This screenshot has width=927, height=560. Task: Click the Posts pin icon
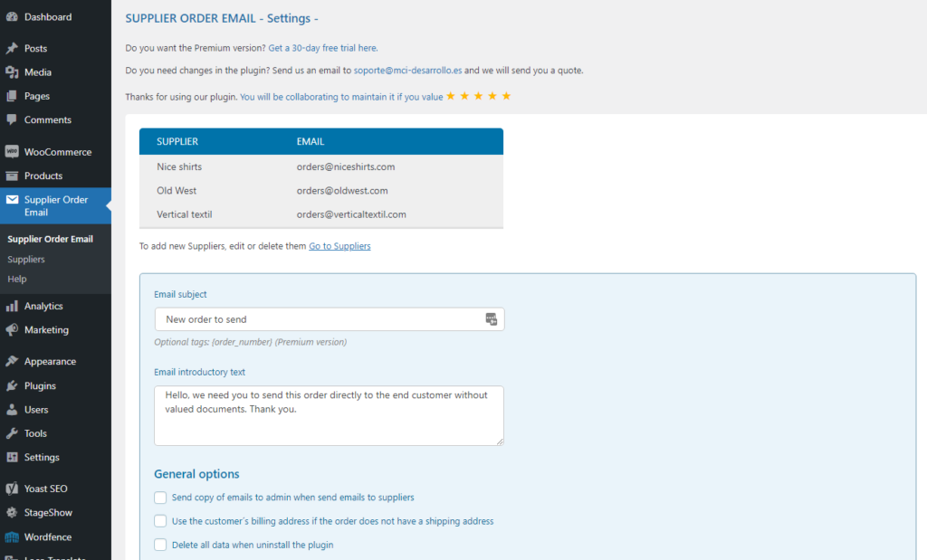pyautogui.click(x=12, y=49)
